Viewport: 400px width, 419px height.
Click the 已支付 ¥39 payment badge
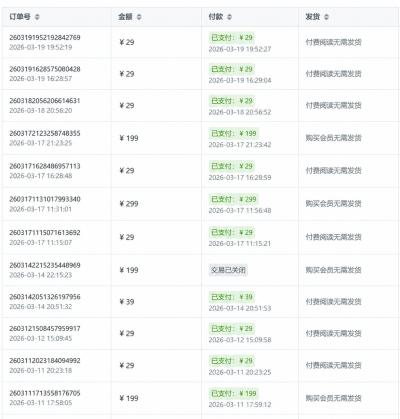coord(232,297)
